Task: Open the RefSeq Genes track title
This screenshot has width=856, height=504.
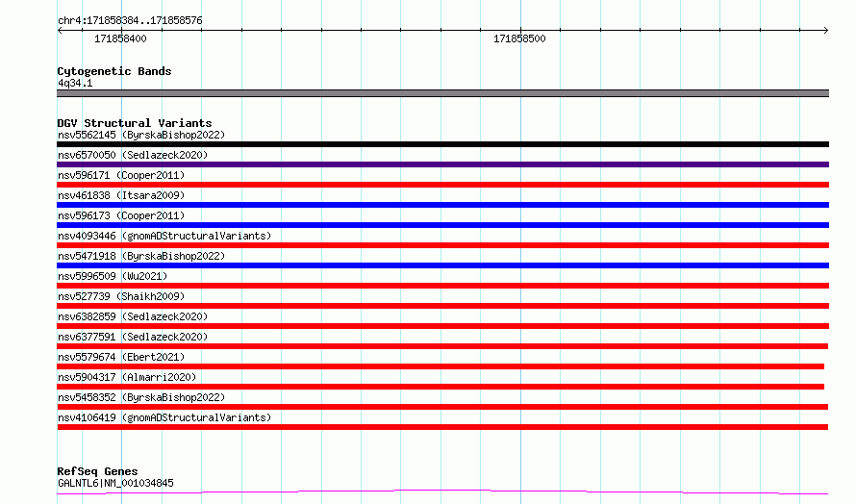Action: click(97, 471)
